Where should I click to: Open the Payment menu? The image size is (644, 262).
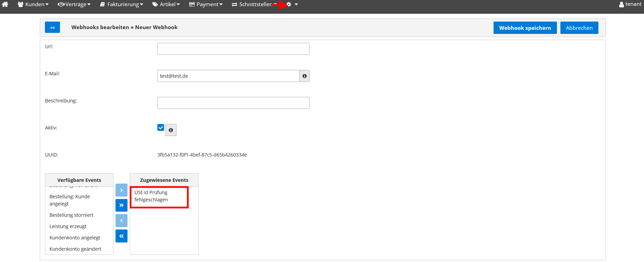point(206,4)
